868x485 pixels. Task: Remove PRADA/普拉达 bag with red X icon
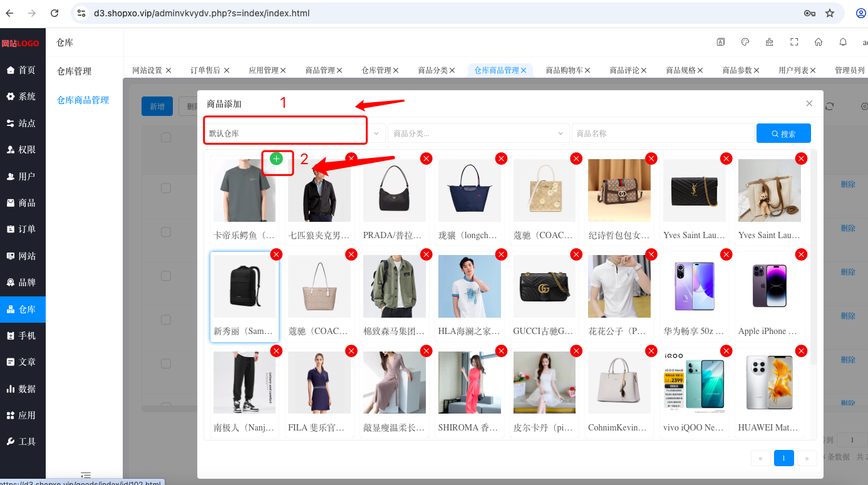426,159
